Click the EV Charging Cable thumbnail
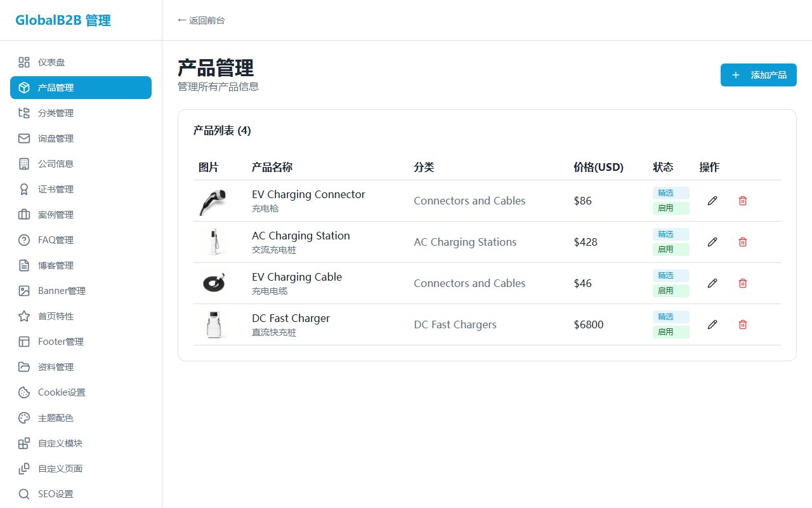The image size is (812, 508). coord(214,283)
